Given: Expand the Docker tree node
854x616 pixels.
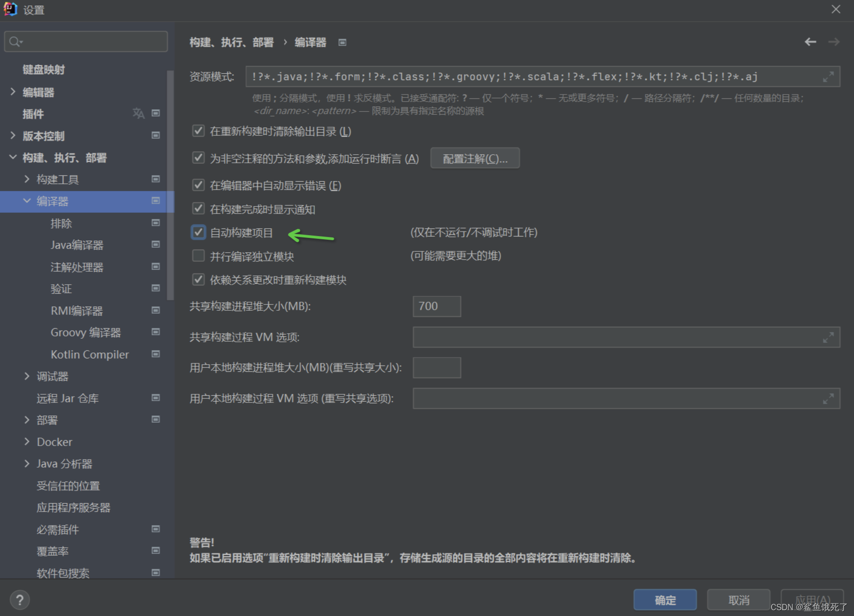Looking at the screenshot, I should tap(27, 442).
